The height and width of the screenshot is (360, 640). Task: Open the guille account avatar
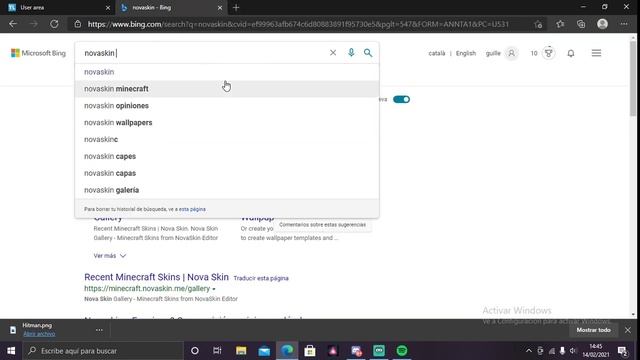511,53
